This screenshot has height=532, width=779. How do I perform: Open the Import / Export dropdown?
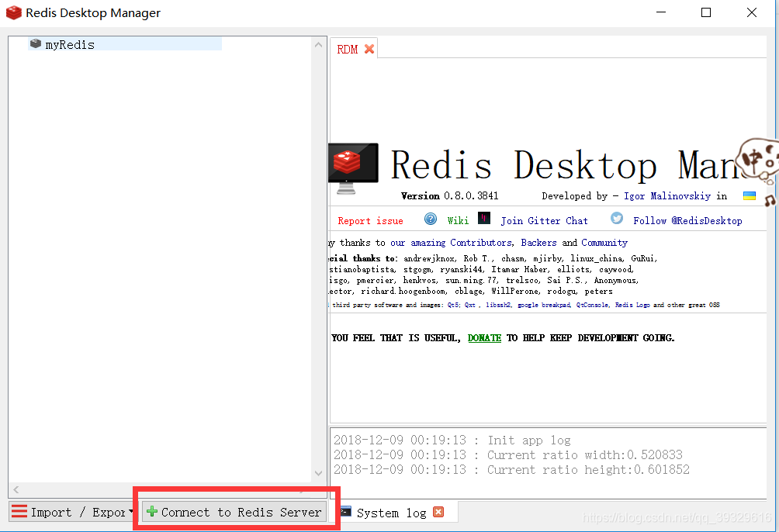72,512
